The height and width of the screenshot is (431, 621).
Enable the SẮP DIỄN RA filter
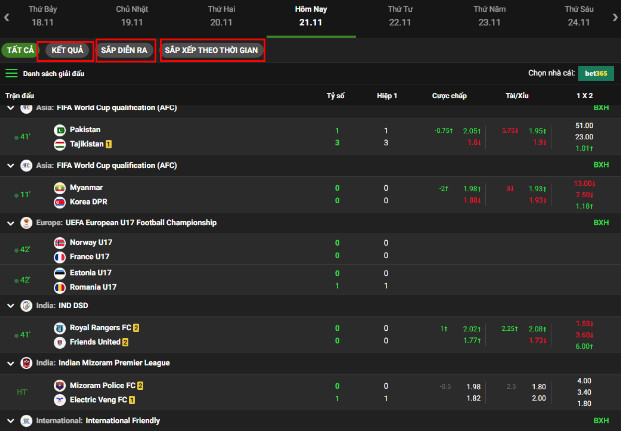[x=125, y=50]
